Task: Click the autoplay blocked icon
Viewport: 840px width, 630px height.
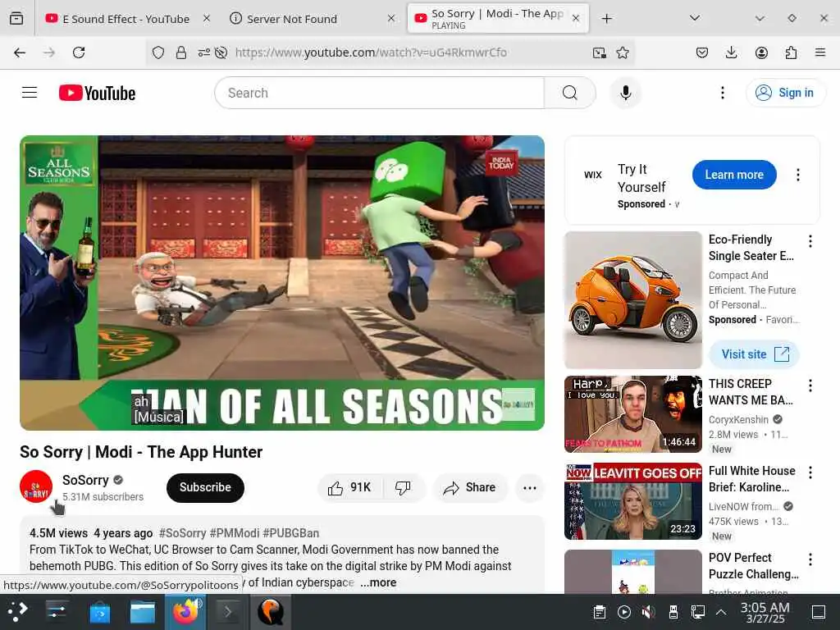Action: (221, 52)
